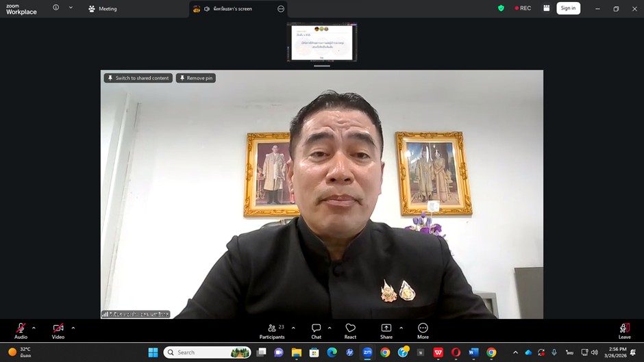Remove pin from the video
Screen dimensions: 644x362
tap(196, 78)
